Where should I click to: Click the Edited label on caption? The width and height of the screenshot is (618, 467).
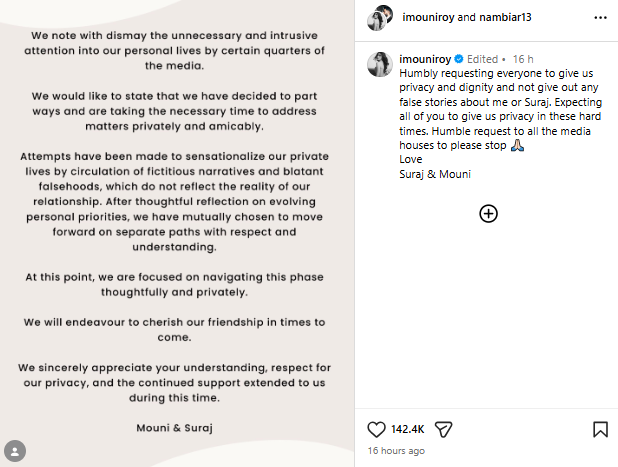482,59
